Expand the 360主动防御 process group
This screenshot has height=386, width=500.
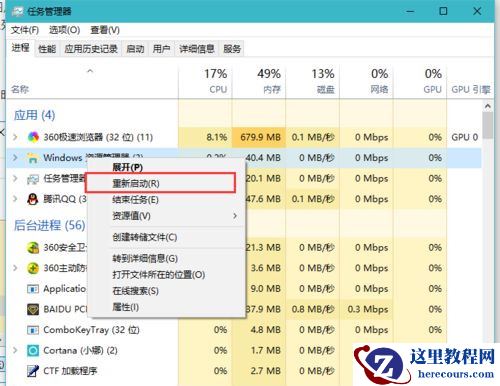point(15,268)
